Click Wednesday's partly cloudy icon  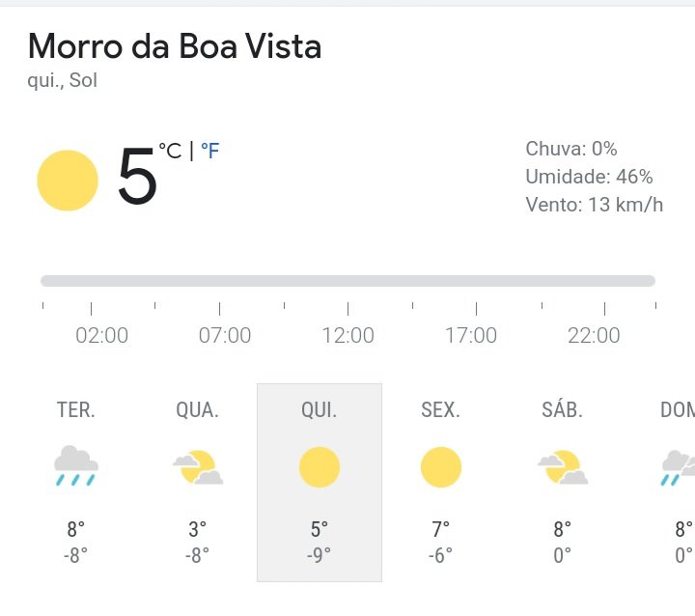pos(198,467)
